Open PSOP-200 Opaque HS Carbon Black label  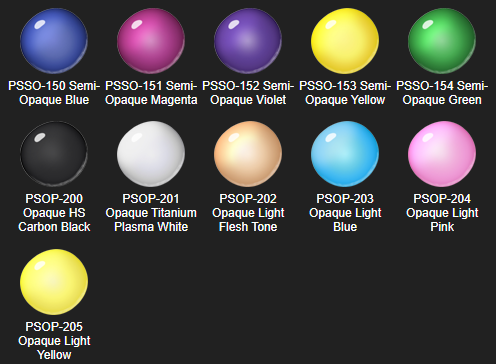[54, 213]
